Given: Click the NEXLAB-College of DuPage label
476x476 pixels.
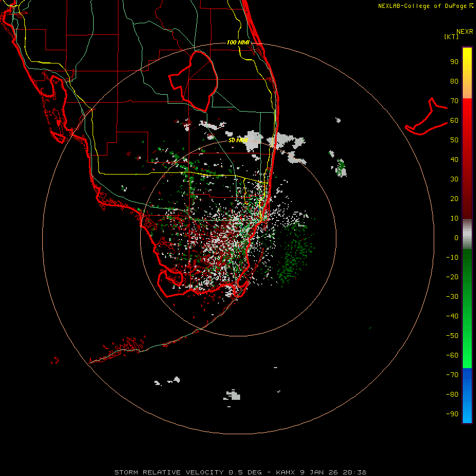Looking at the screenshot, I should tap(425, 6).
